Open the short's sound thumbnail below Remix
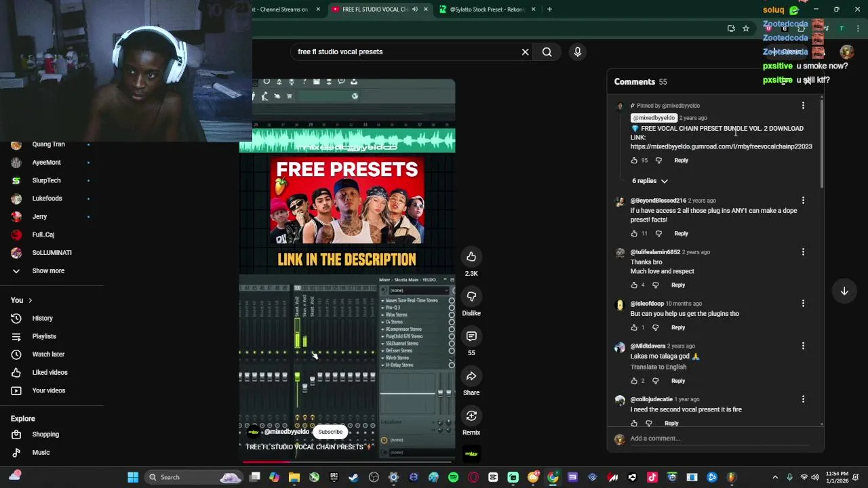This screenshot has height=488, width=868. coord(471,453)
